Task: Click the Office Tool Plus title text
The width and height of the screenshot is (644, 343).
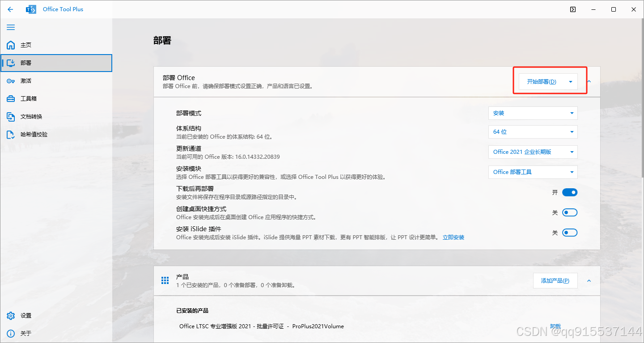Action: pyautogui.click(x=63, y=9)
